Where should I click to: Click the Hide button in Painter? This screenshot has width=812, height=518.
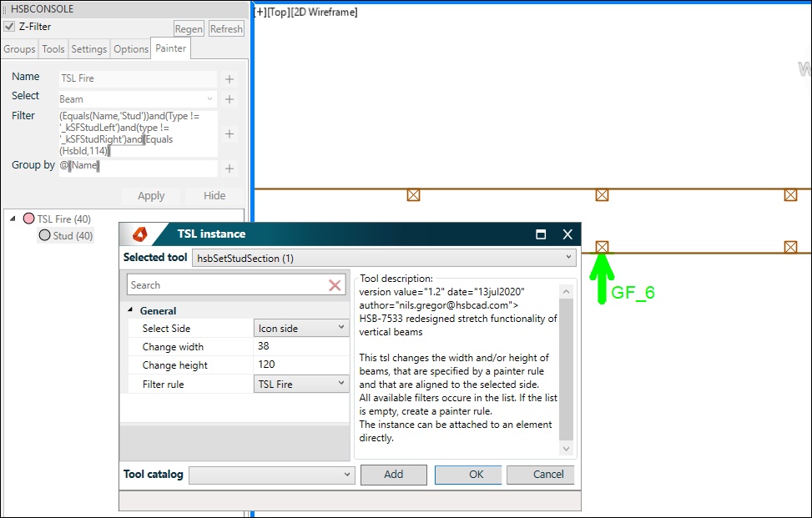[214, 196]
